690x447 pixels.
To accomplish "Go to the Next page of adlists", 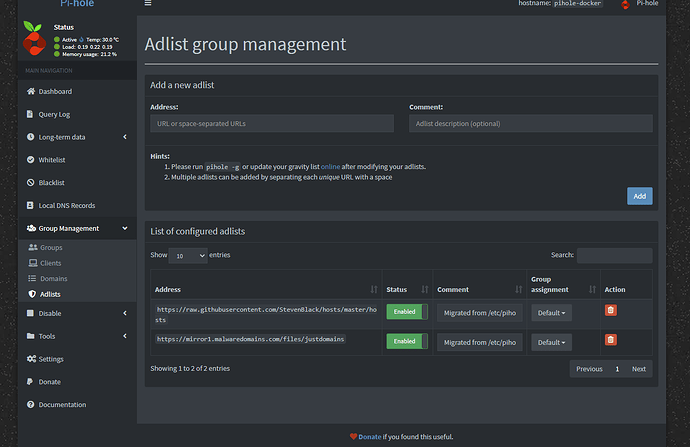I will pos(638,369).
